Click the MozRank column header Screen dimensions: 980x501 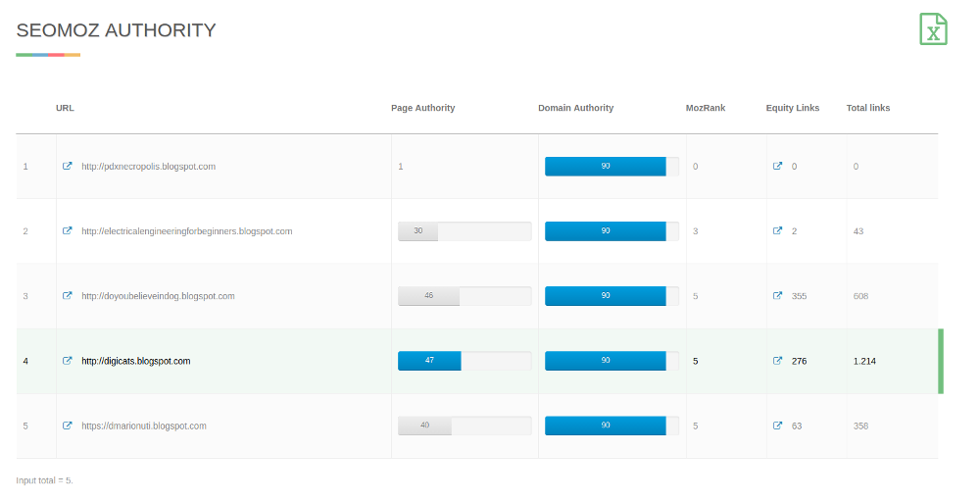(706, 108)
